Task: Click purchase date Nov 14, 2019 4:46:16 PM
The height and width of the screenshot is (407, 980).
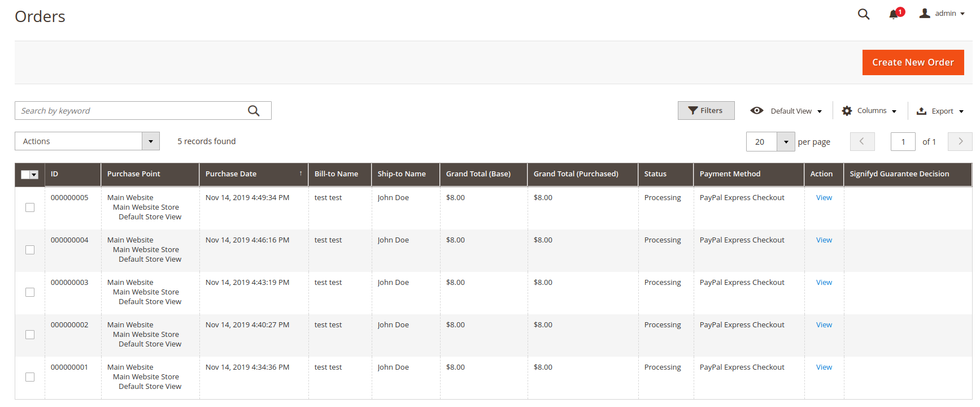Action: click(x=247, y=240)
